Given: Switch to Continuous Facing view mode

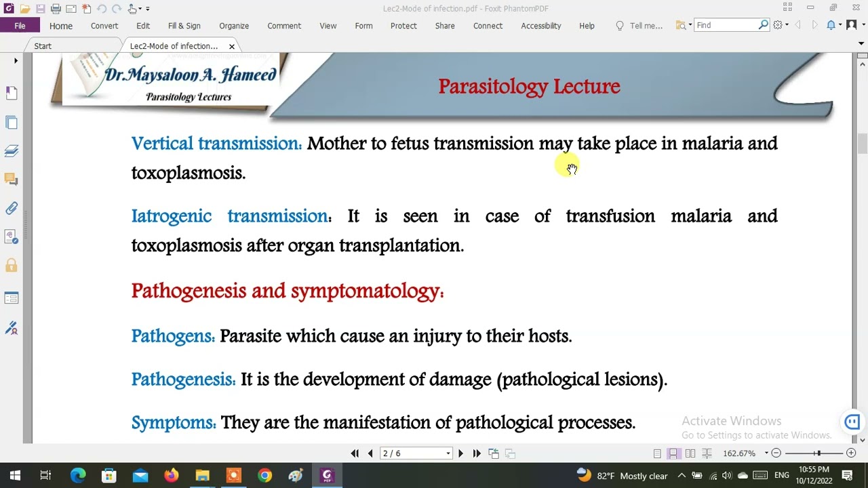Looking at the screenshot, I should [x=707, y=453].
